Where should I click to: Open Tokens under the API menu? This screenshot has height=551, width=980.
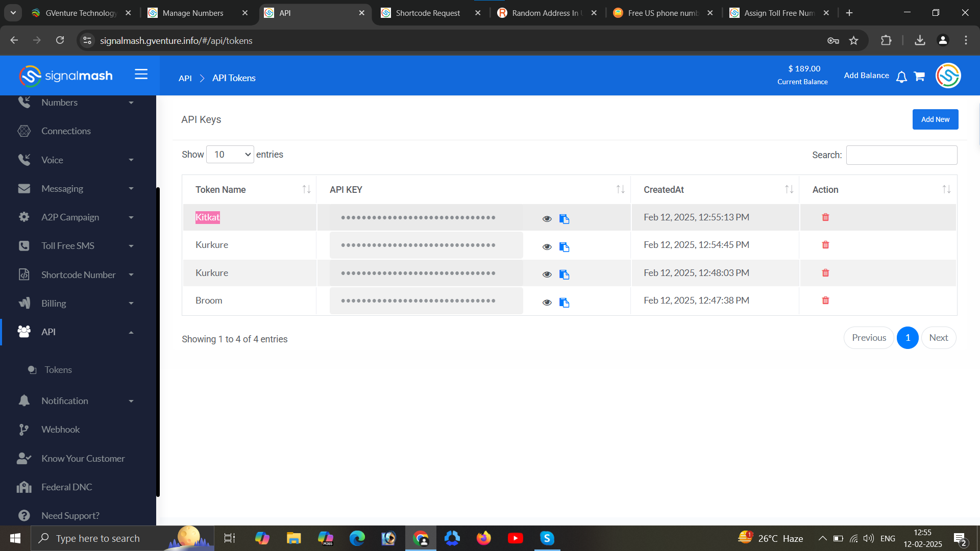point(58,370)
